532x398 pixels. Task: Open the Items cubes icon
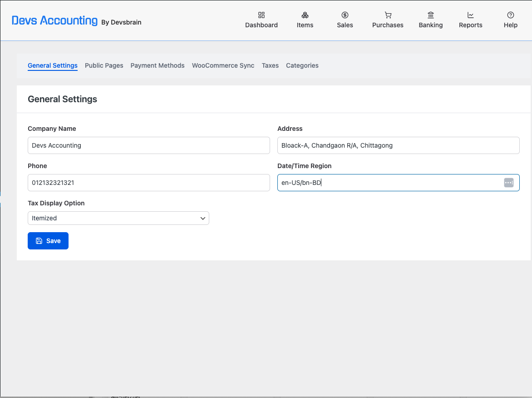305,15
